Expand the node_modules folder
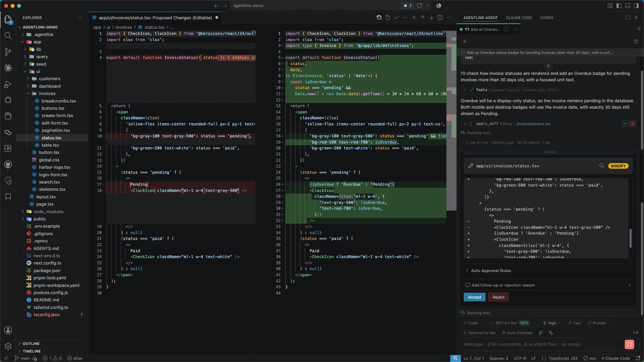This screenshot has height=362, width=644. pos(48,211)
